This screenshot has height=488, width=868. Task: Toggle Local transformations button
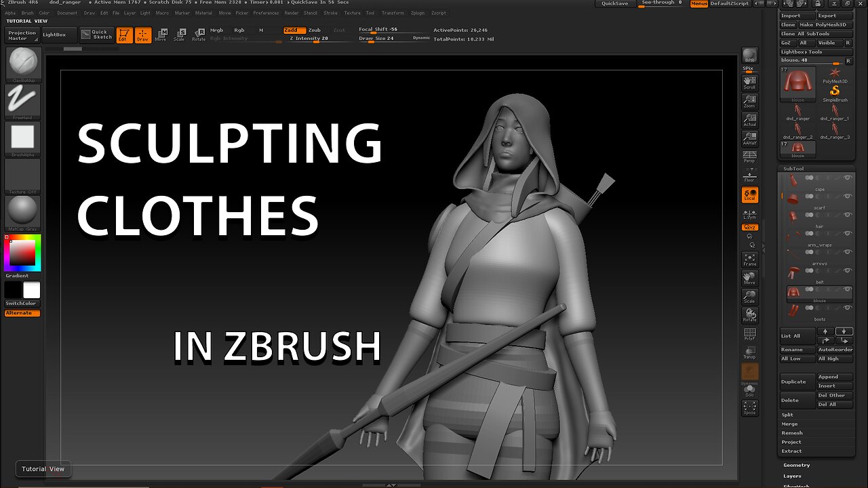coord(749,195)
